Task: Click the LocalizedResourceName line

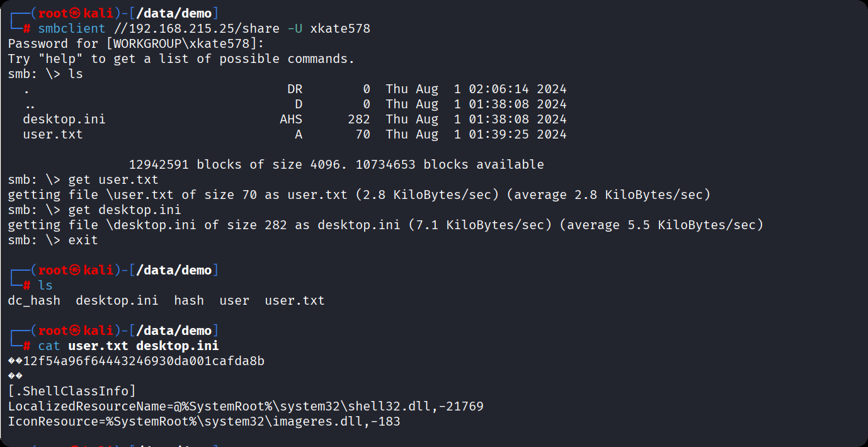Action: 246,406
